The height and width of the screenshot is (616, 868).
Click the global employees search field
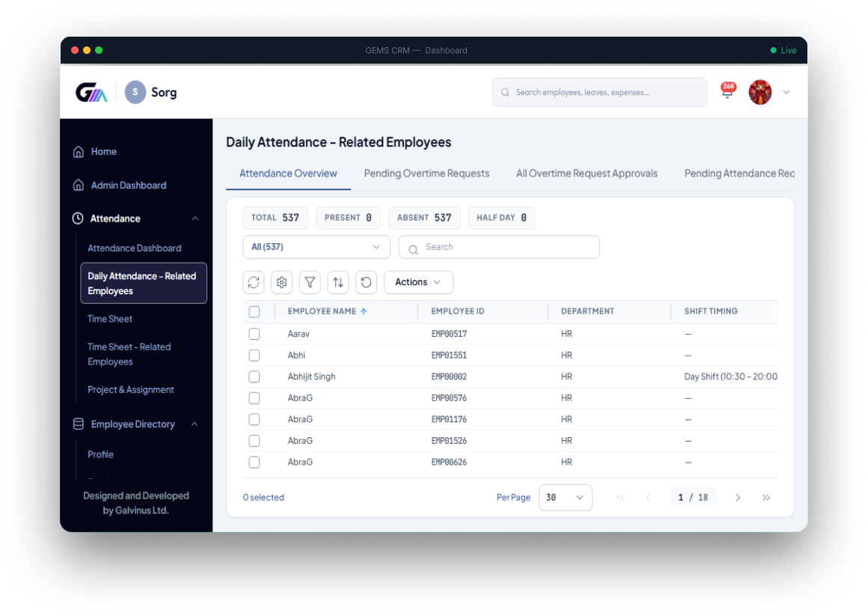tap(599, 93)
